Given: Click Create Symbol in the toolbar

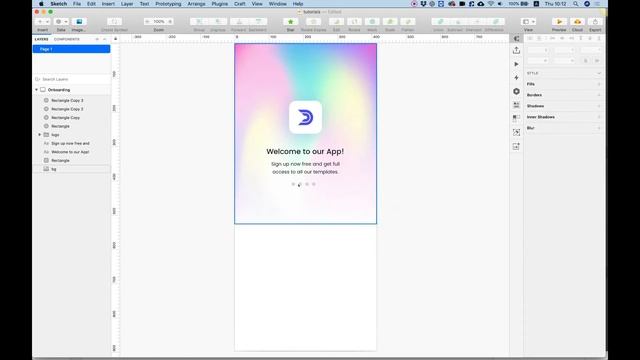Looking at the screenshot, I should click(x=114, y=22).
